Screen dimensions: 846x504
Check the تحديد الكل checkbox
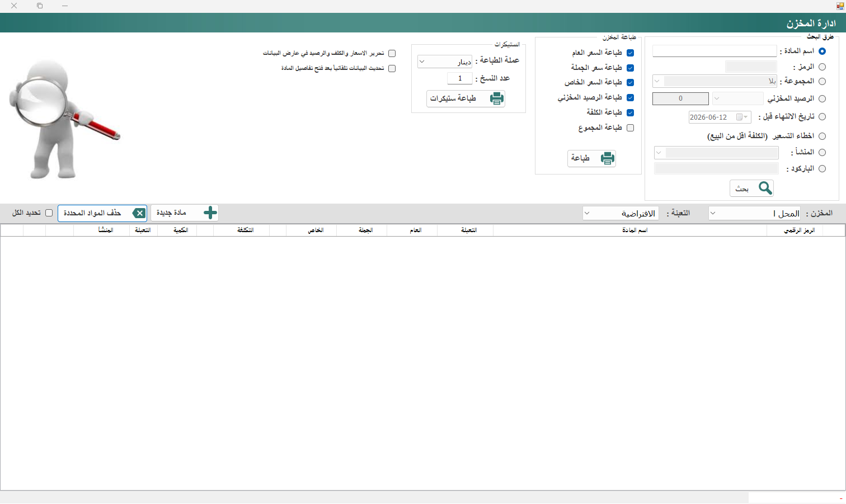pos(49,213)
